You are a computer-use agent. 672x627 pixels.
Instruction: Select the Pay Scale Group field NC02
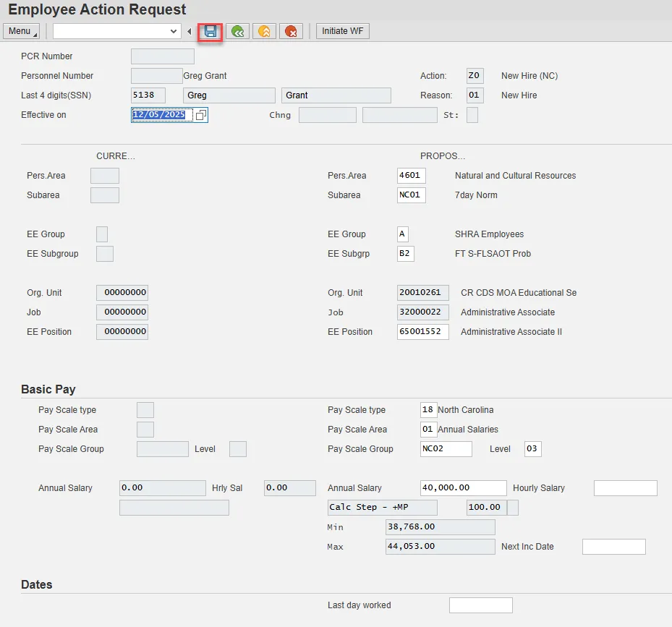(446, 449)
